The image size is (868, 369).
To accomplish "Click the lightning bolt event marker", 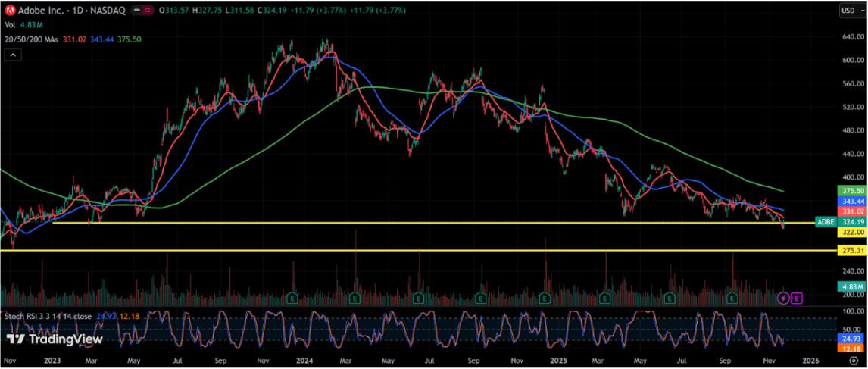I will tap(785, 299).
